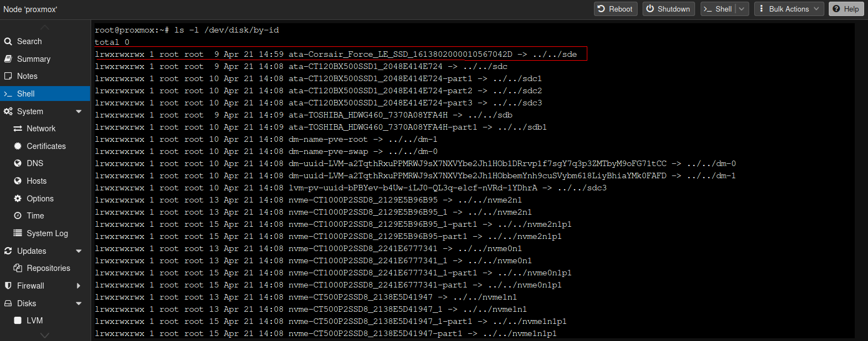This screenshot has height=341, width=868.
Task: Select the System Log menu item
Action: [45, 233]
